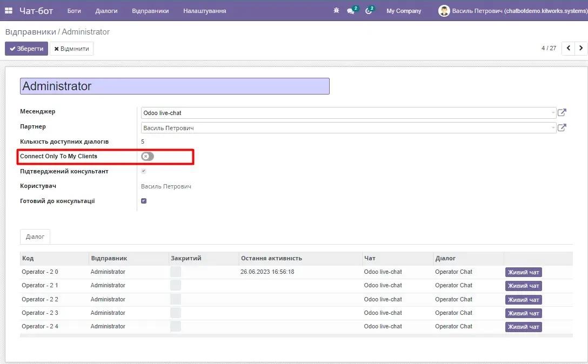Expand the Партнер dropdown

click(x=553, y=128)
